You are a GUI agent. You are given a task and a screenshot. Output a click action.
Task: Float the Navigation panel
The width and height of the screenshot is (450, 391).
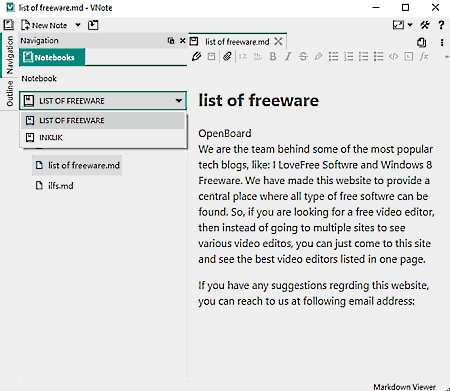click(x=171, y=41)
